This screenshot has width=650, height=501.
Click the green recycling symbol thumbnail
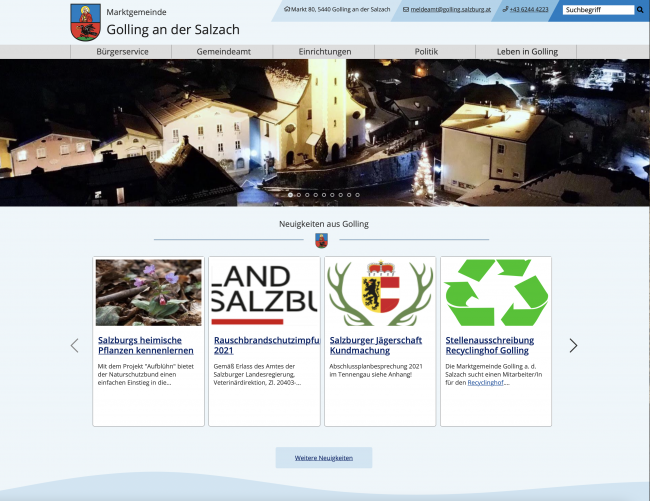(496, 292)
